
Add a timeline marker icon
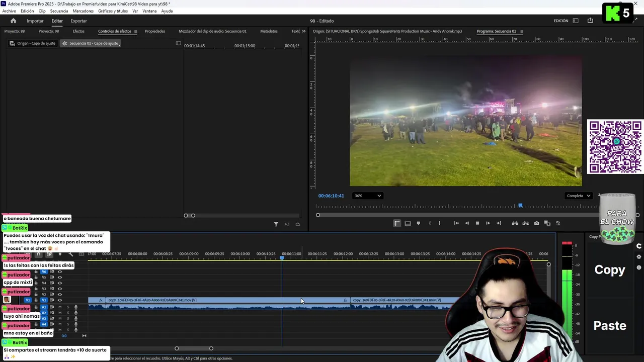pos(60,254)
